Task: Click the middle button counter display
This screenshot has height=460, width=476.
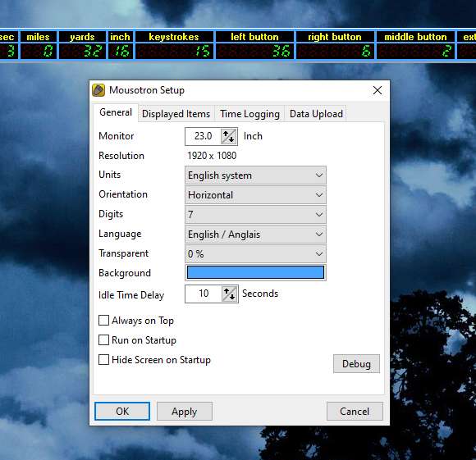Action: point(415,51)
